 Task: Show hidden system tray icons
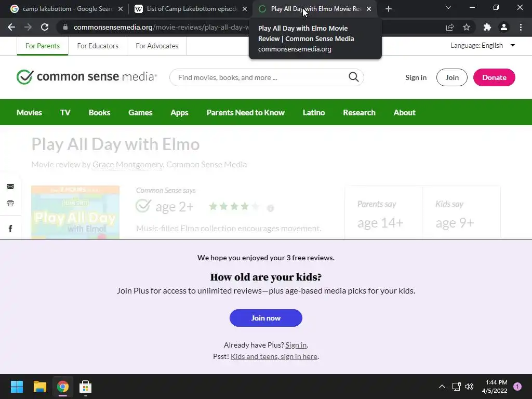tap(442, 387)
